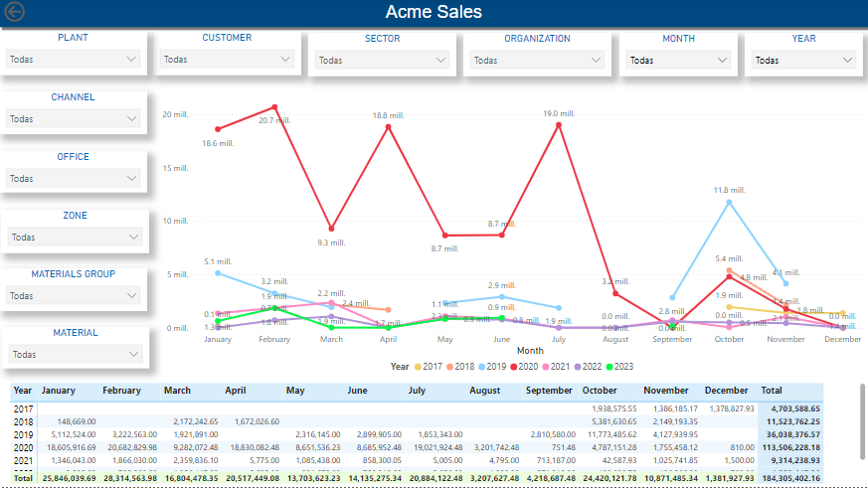Open the ZONE filter dropdown
The width and height of the screenshot is (868, 488).
(x=75, y=238)
